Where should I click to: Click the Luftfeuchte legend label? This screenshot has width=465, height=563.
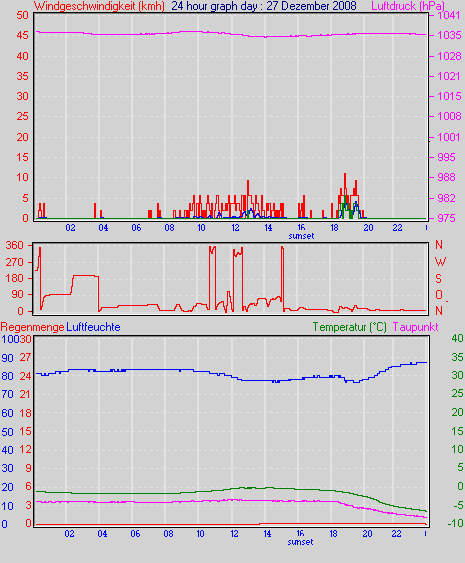coord(93,327)
